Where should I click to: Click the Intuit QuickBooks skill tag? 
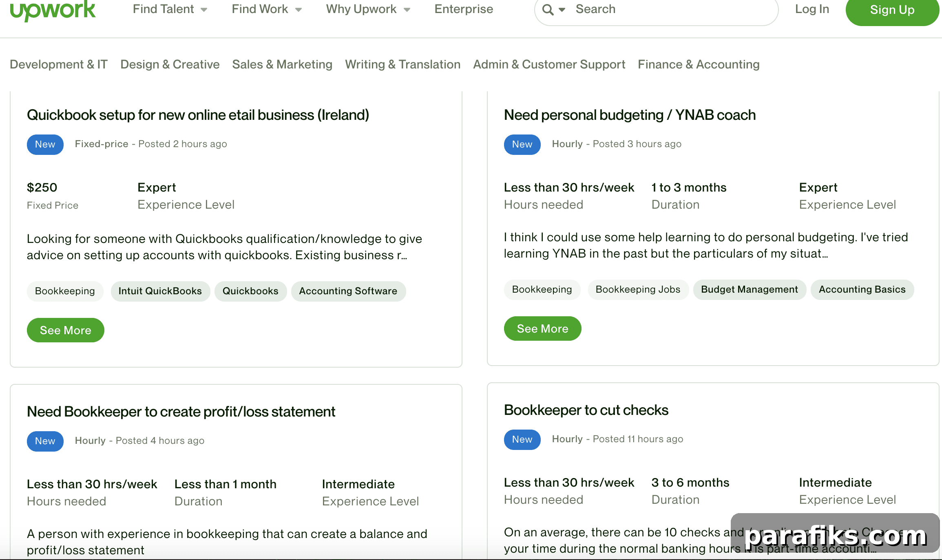(x=160, y=291)
